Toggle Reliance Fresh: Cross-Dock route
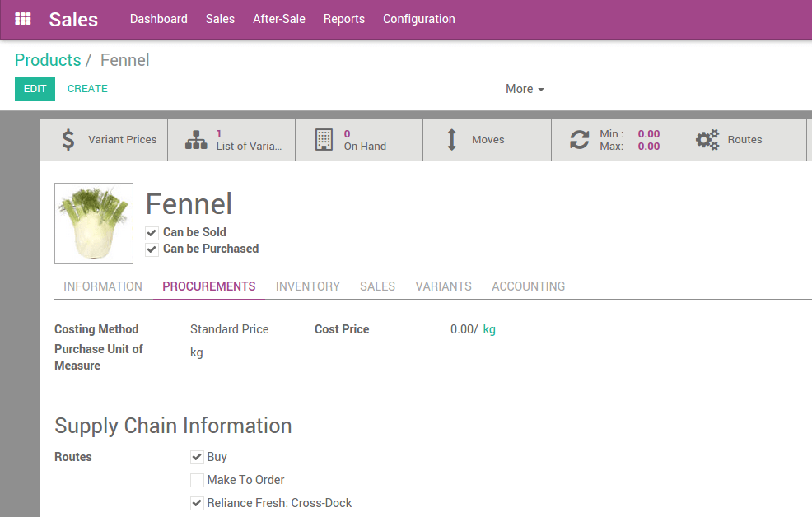This screenshot has height=517, width=812. 197,502
